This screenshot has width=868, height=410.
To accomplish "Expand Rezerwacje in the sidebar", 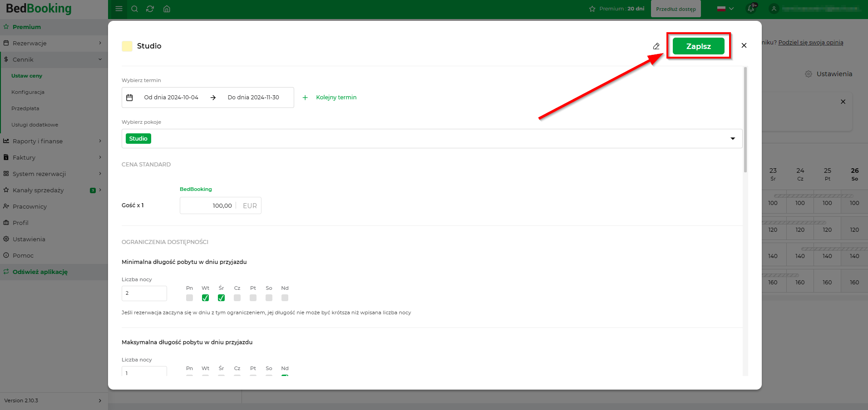I will (x=54, y=43).
